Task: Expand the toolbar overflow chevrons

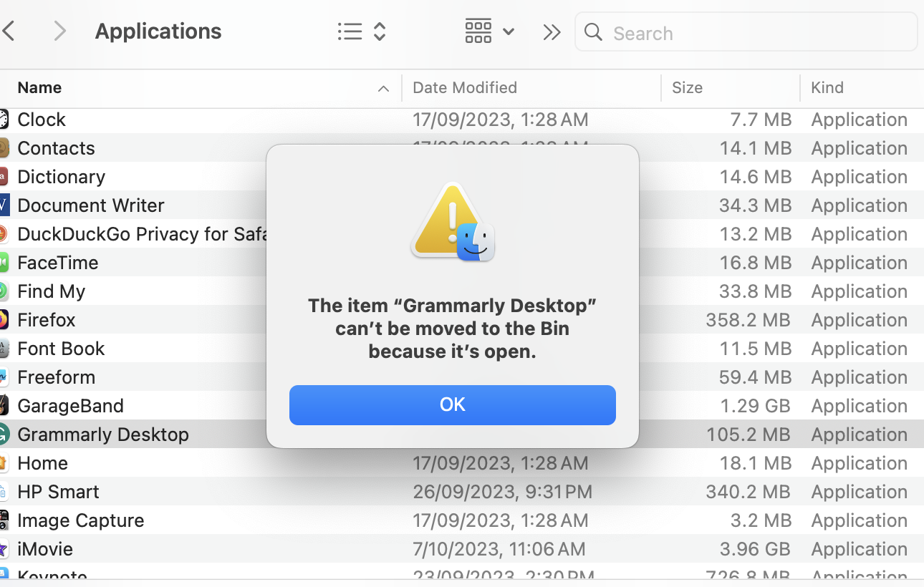Action: [552, 32]
